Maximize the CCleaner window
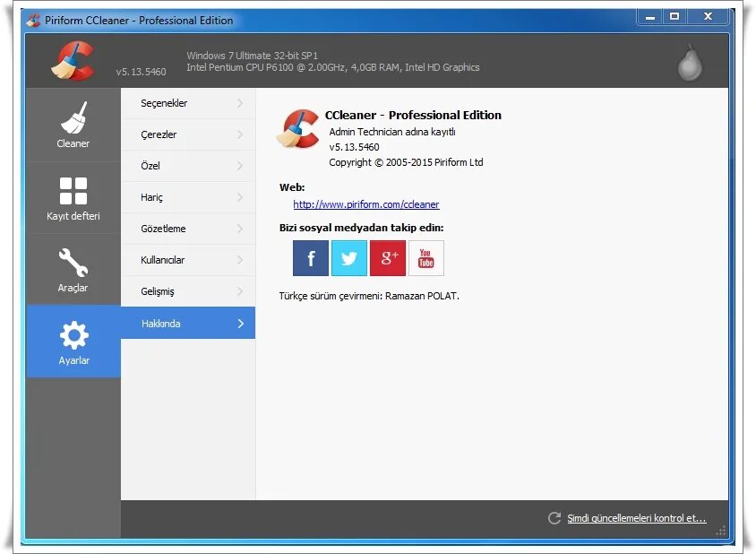The width and height of the screenshot is (756, 554). (x=674, y=17)
